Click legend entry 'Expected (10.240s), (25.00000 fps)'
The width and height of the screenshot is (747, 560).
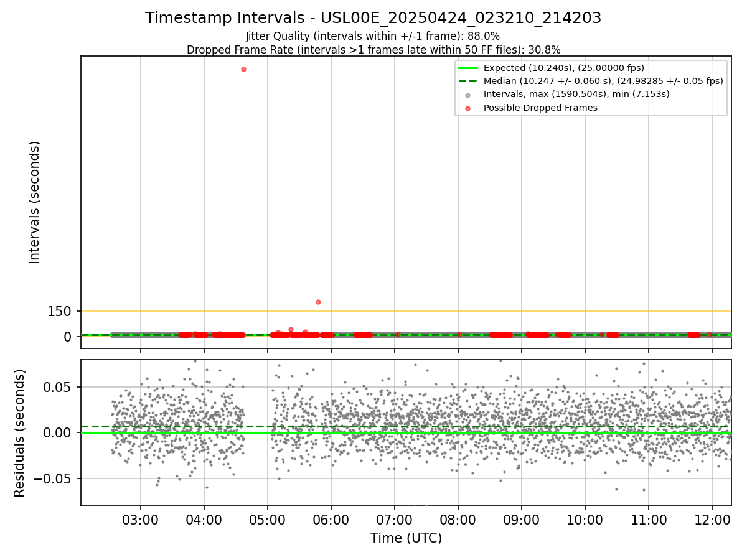[x=563, y=68]
